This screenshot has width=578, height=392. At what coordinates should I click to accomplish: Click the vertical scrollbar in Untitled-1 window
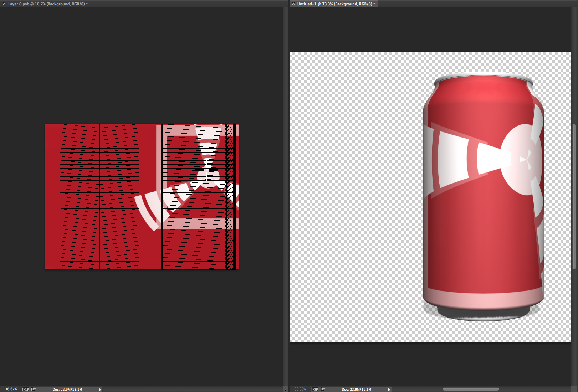click(574, 196)
